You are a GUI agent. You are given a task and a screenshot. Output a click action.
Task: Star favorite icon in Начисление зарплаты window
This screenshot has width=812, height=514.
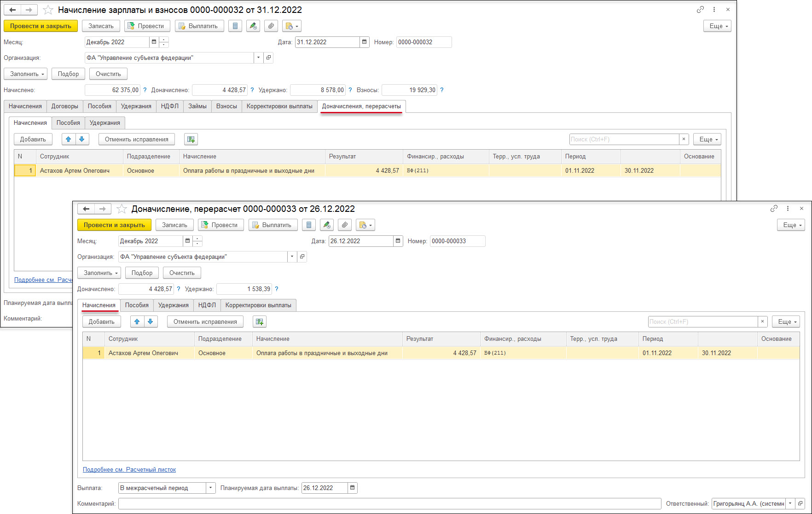(48, 10)
